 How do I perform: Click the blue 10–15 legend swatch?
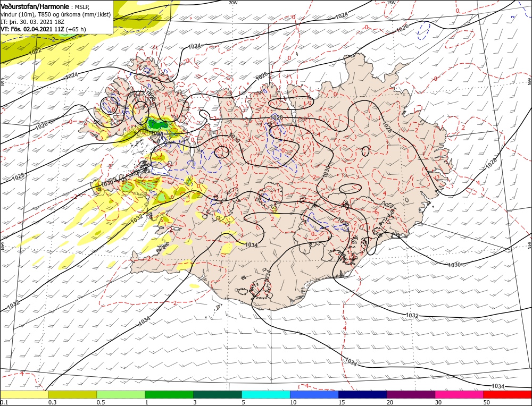click(314, 394)
